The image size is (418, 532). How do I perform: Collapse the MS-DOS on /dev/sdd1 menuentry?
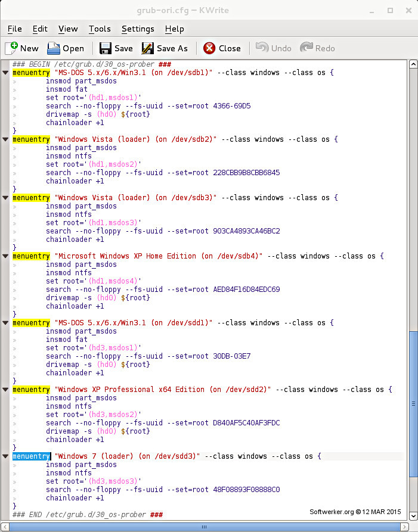click(5, 323)
